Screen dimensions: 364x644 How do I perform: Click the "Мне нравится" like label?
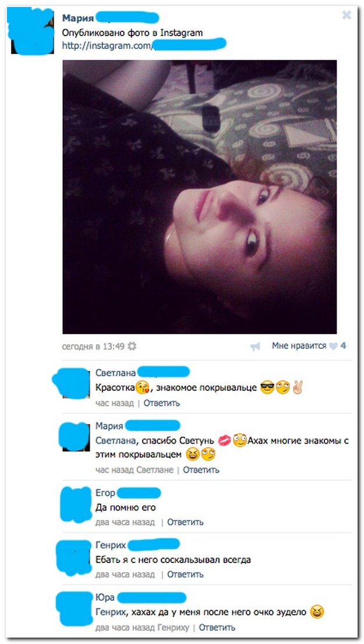click(299, 346)
